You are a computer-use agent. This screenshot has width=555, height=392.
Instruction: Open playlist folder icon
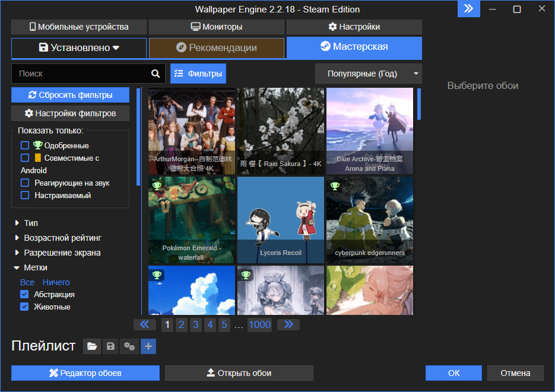[x=92, y=346]
